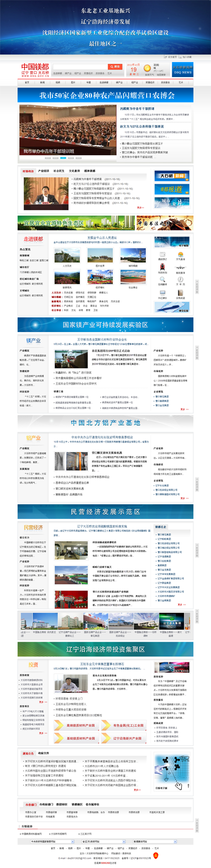This screenshot has width=211, height=868.
Task: Click the 设为首页 link at top right
Action: 172,57
